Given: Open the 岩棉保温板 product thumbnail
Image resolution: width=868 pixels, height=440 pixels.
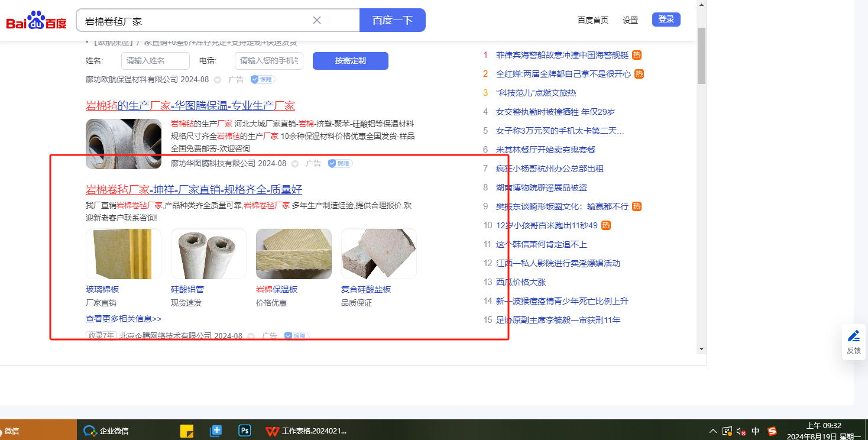Looking at the screenshot, I should tap(294, 254).
